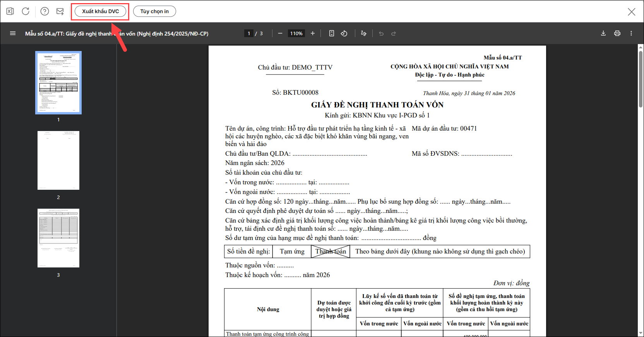Click the document title in the PDF toolbar
This screenshot has width=644, height=337.
[x=117, y=34]
